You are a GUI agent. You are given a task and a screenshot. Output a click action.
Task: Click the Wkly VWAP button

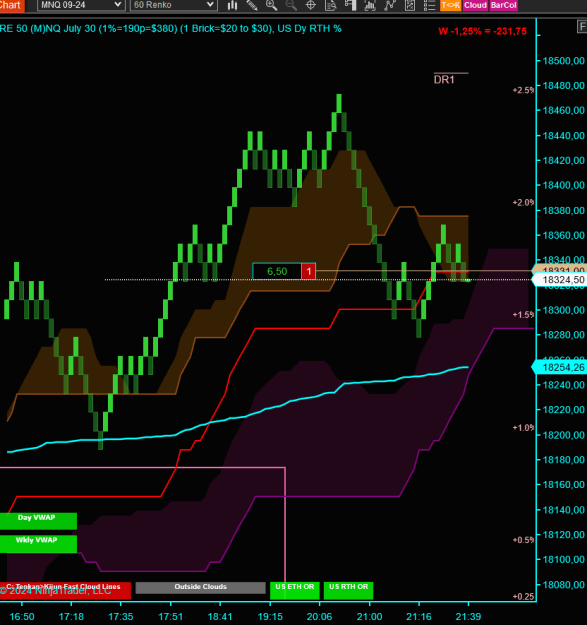[37, 543]
